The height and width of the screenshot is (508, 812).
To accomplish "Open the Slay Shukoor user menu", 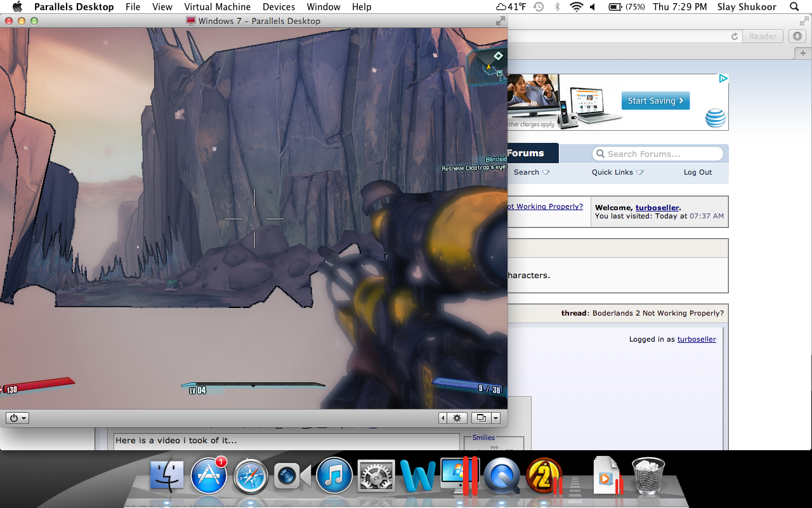I will pos(747,7).
